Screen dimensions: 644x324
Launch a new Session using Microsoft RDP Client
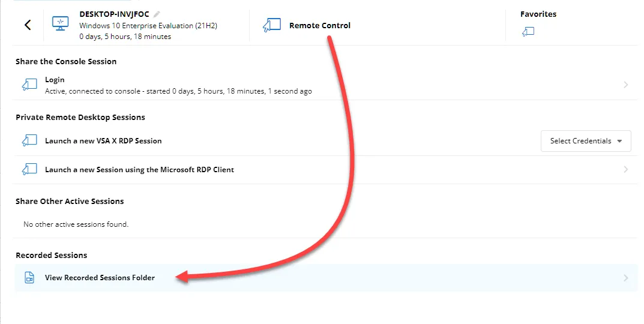pos(139,170)
